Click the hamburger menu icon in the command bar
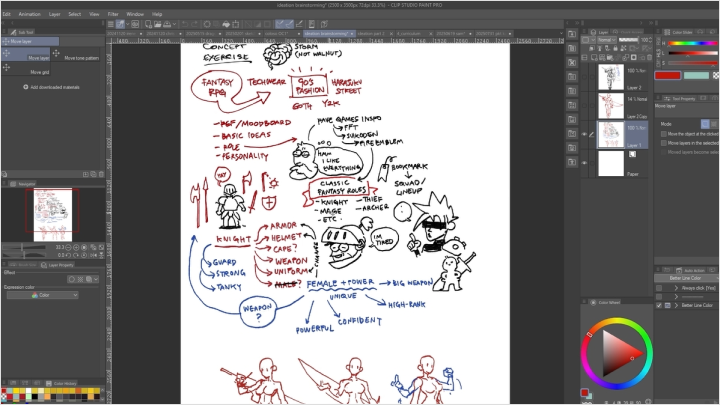 coord(110,24)
